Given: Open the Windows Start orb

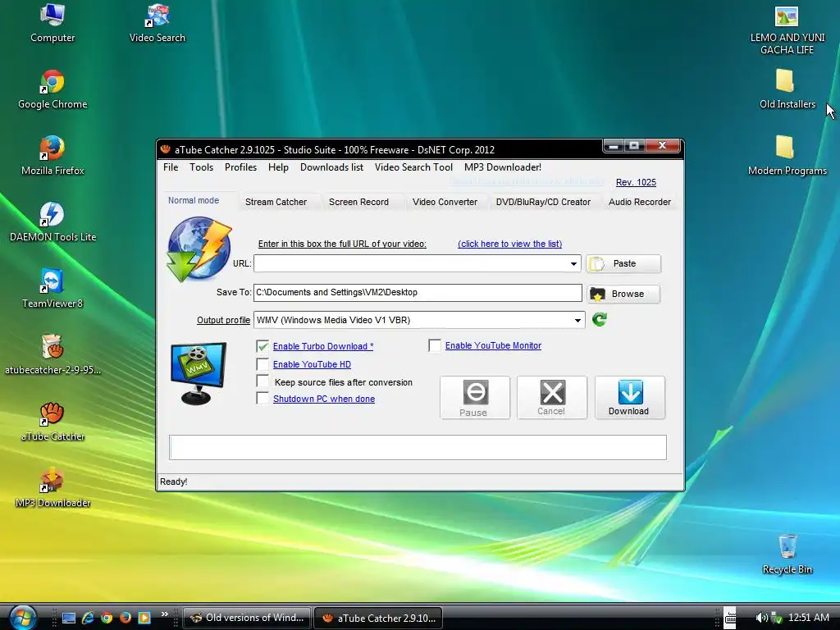Looking at the screenshot, I should click(22, 617).
